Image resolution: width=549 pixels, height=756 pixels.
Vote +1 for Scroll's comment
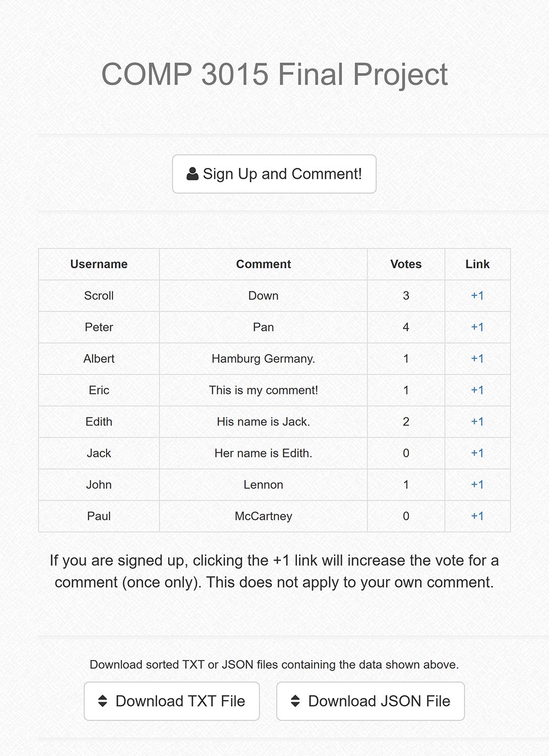[477, 296]
